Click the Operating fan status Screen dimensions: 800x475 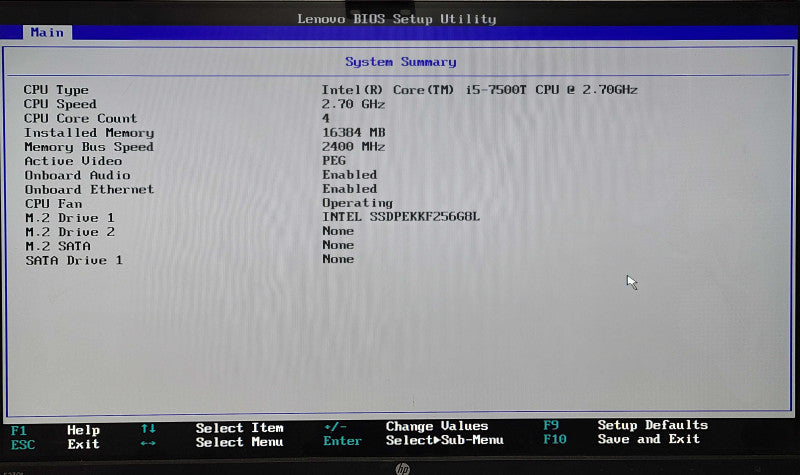click(x=358, y=203)
